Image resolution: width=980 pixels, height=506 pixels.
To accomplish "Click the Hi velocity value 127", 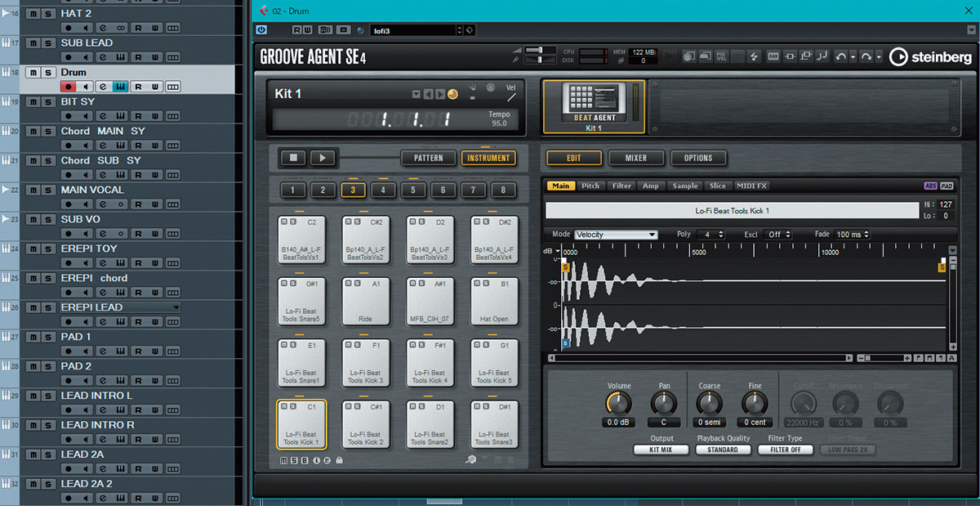I will tap(946, 204).
